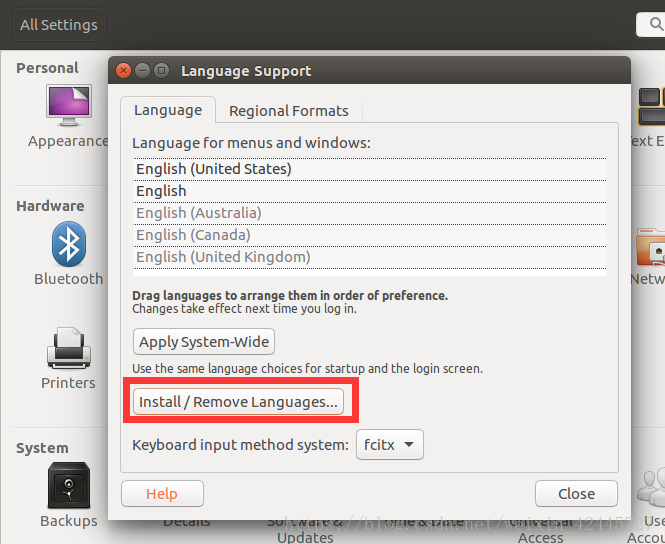Click Apply System-Wide button
This screenshot has width=665, height=544.
(x=204, y=342)
